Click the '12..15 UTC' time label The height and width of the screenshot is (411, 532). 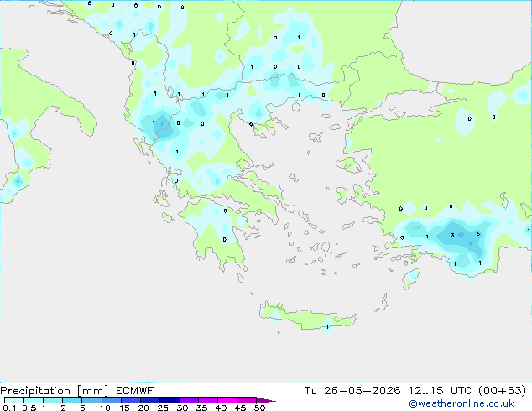click(x=440, y=391)
